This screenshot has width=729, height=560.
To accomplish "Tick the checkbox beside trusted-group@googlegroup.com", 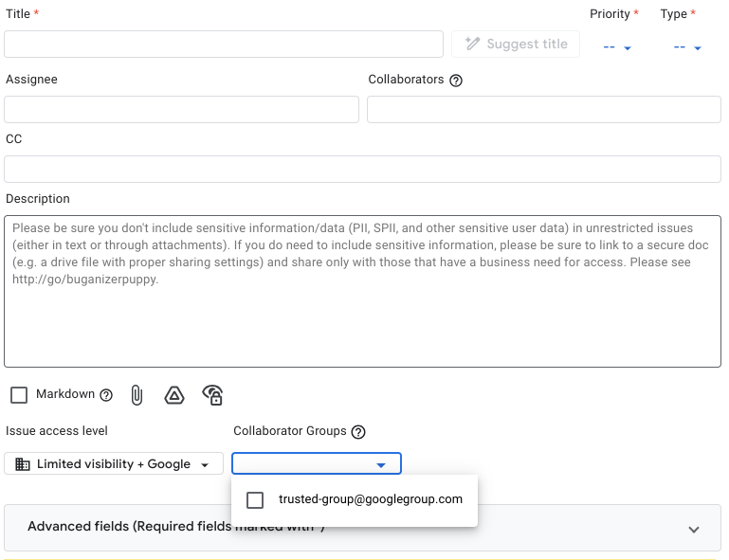I will tap(255, 499).
